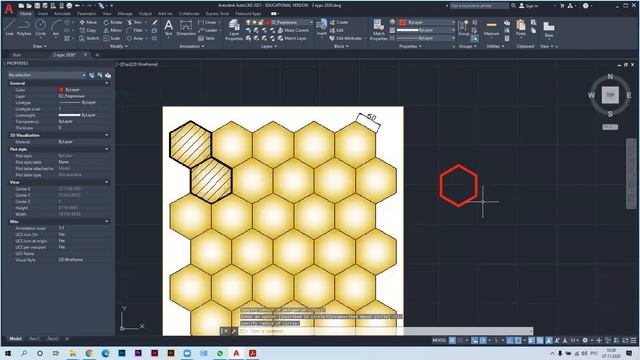Open the Insert ribbon tab
Screen dimensions: 640x360
(43, 13)
